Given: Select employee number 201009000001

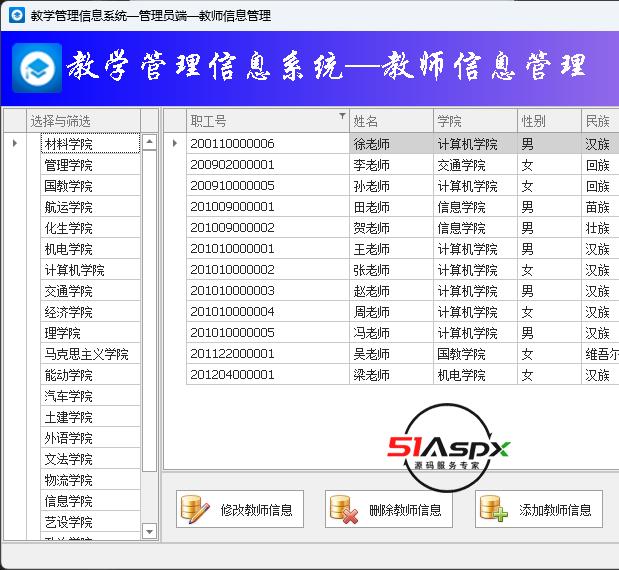Looking at the screenshot, I should tap(268, 206).
